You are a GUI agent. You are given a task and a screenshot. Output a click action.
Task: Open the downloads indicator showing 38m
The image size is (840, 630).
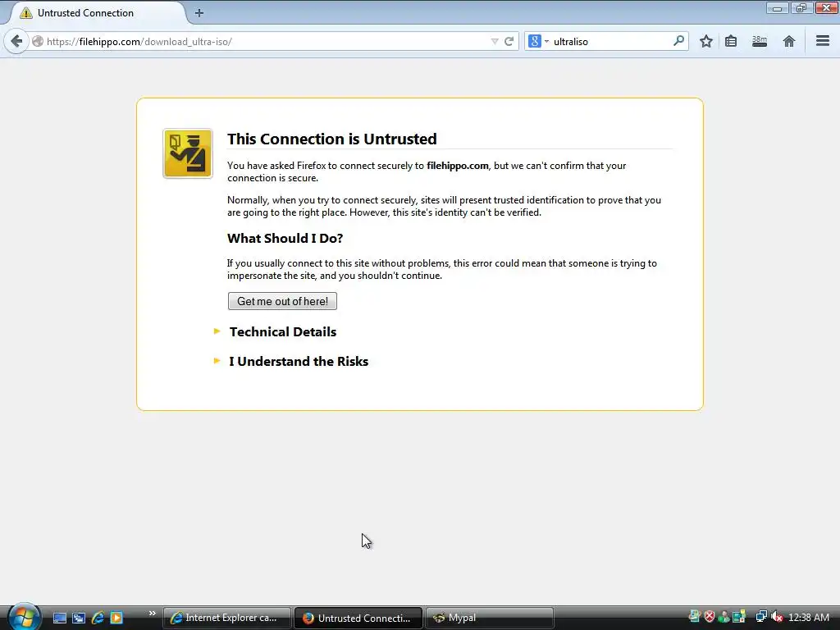point(760,41)
